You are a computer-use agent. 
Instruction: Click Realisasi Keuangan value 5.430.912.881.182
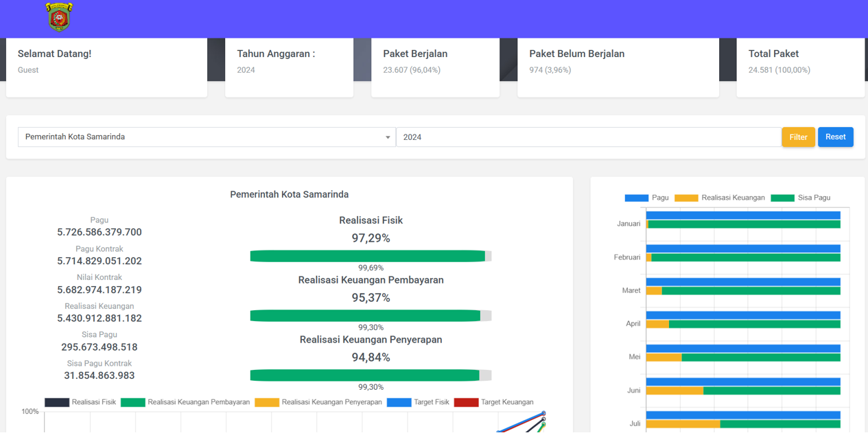[x=99, y=318]
